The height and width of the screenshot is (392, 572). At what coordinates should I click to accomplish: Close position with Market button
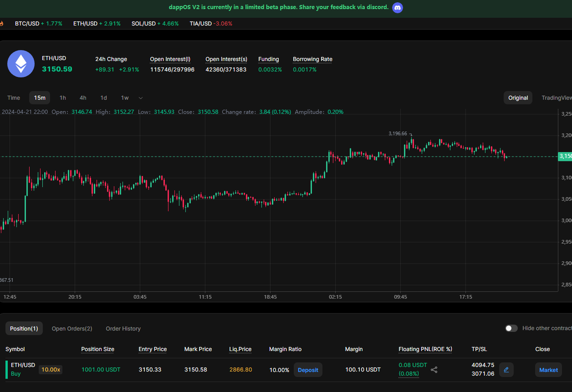tap(549, 370)
